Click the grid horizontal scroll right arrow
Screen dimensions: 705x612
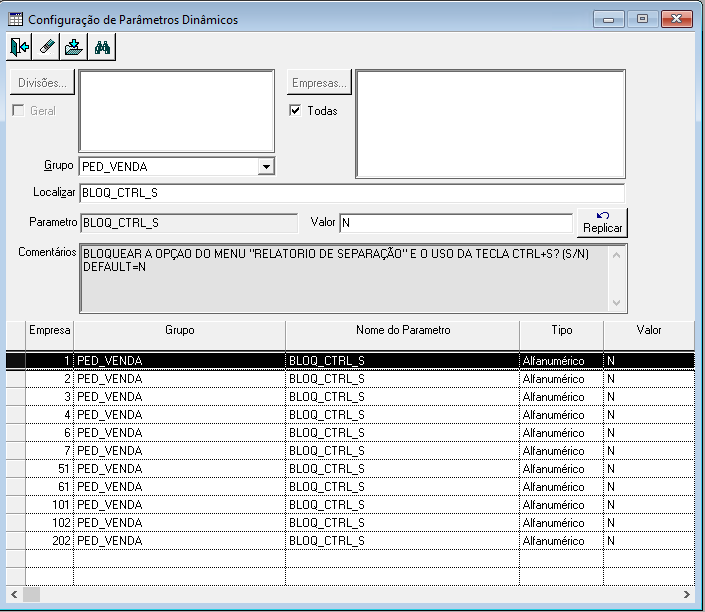[x=687, y=594]
